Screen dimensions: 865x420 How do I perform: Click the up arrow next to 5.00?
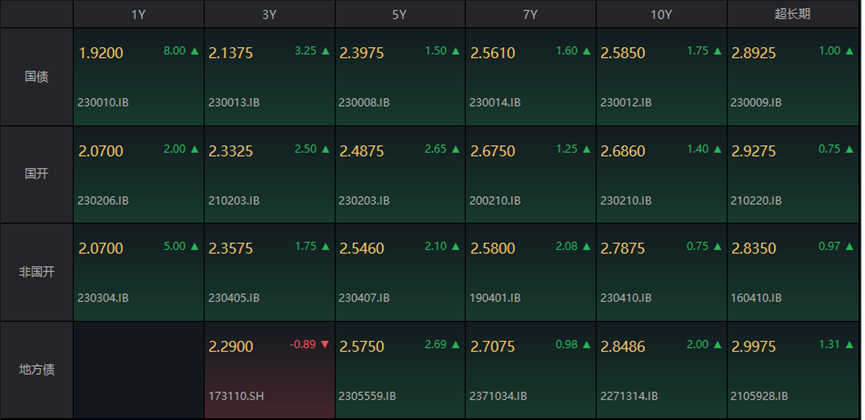[194, 246]
